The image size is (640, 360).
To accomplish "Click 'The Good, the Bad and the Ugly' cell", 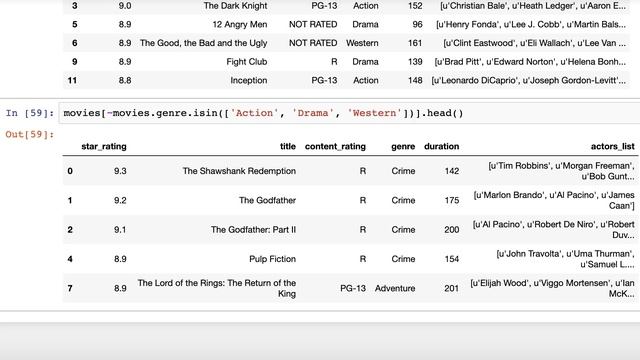I will 203,43.
